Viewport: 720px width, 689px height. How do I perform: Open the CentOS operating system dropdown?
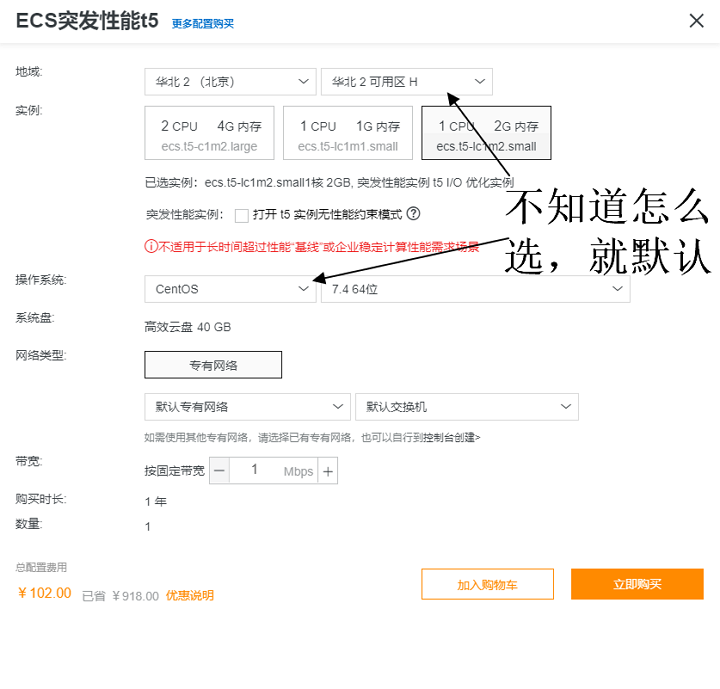pos(230,289)
